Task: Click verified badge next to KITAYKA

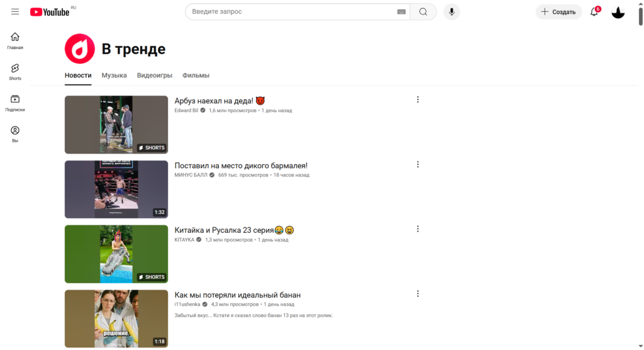Action: click(199, 240)
